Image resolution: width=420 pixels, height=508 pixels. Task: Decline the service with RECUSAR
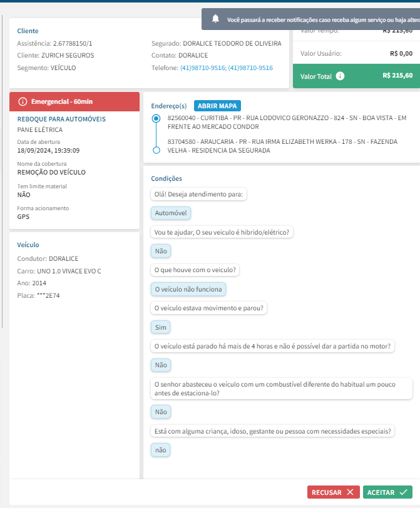coord(334,492)
